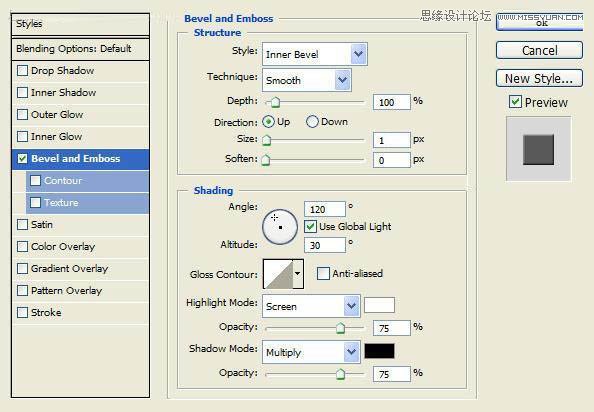Viewport: 594px width, 412px height.
Task: Open the Gloss Contour picker arrow
Action: (298, 274)
